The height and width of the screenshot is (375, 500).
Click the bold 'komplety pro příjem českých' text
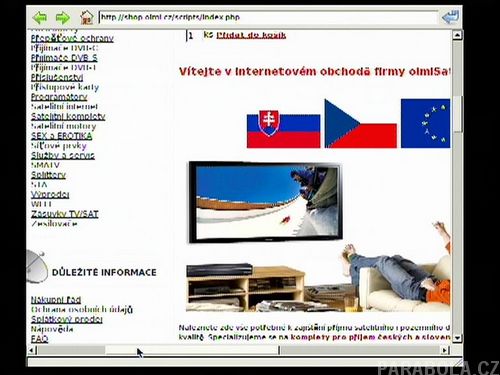[x=350, y=337]
